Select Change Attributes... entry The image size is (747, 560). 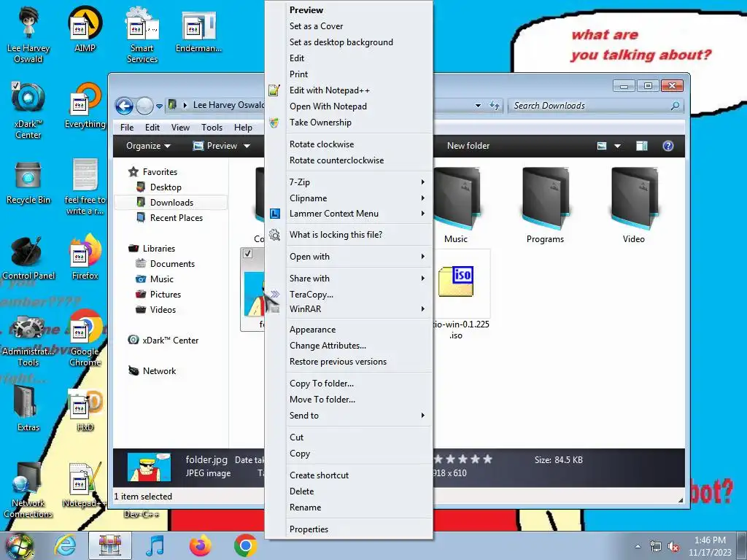pos(328,345)
